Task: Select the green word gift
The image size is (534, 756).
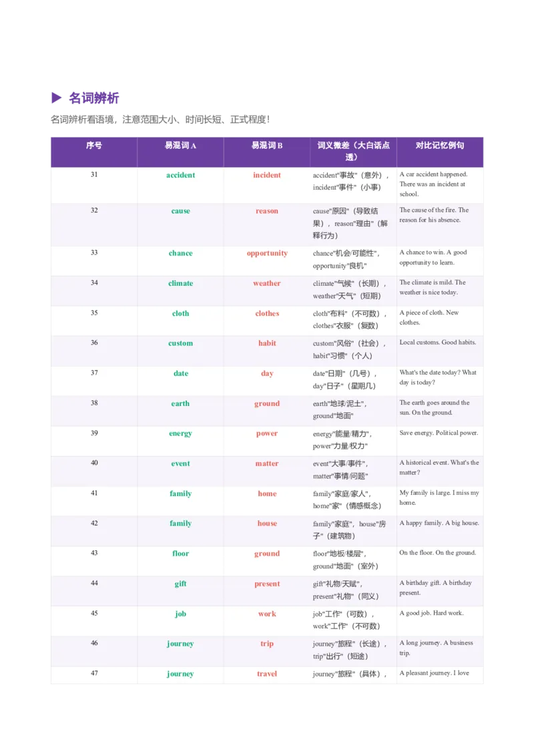Action: (181, 584)
